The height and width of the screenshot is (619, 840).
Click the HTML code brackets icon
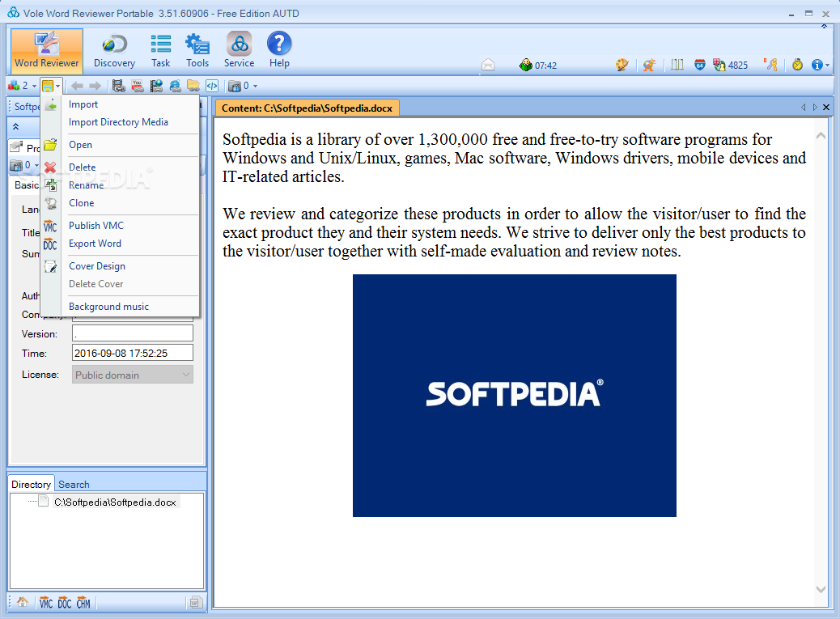pos(212,86)
